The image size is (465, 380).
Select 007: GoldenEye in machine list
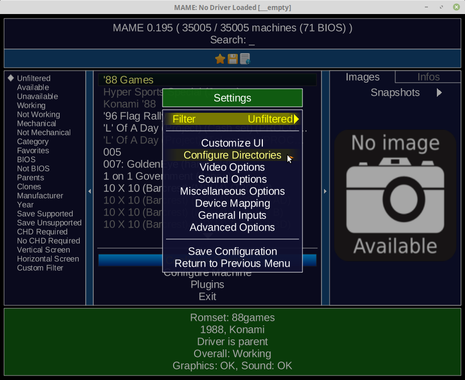132,164
